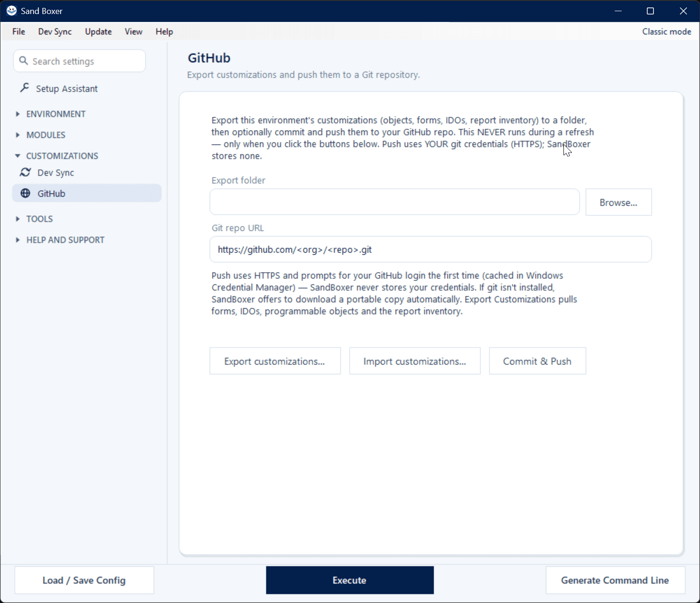Screen dimensions: 700x603
Task: Click the Setup Assistant wrench icon
Action: click(25, 88)
